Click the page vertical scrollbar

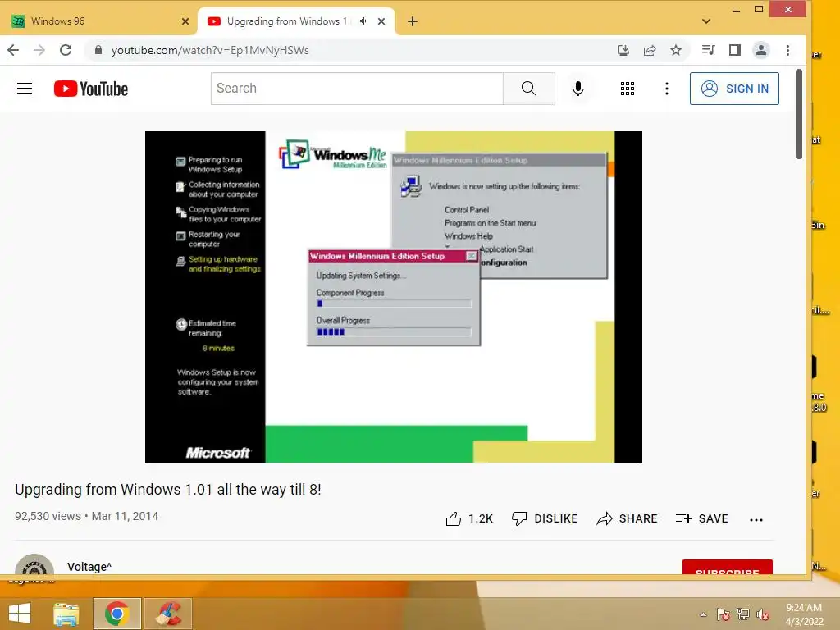click(799, 114)
